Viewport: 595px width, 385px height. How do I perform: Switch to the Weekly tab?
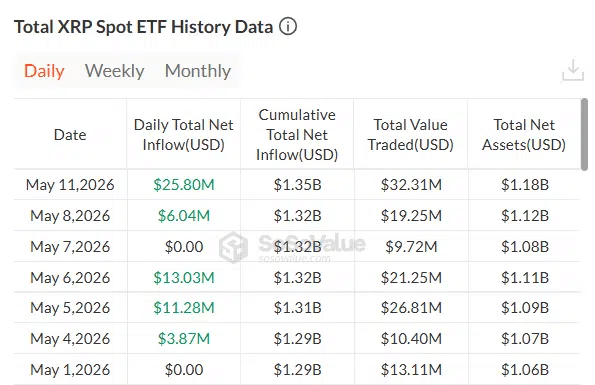(x=115, y=71)
